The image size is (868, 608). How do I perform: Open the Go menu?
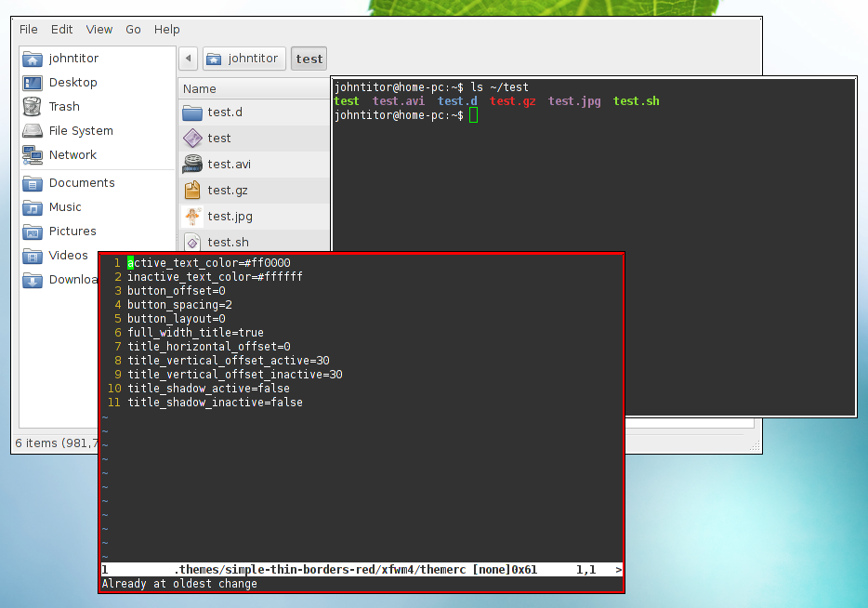click(x=133, y=29)
